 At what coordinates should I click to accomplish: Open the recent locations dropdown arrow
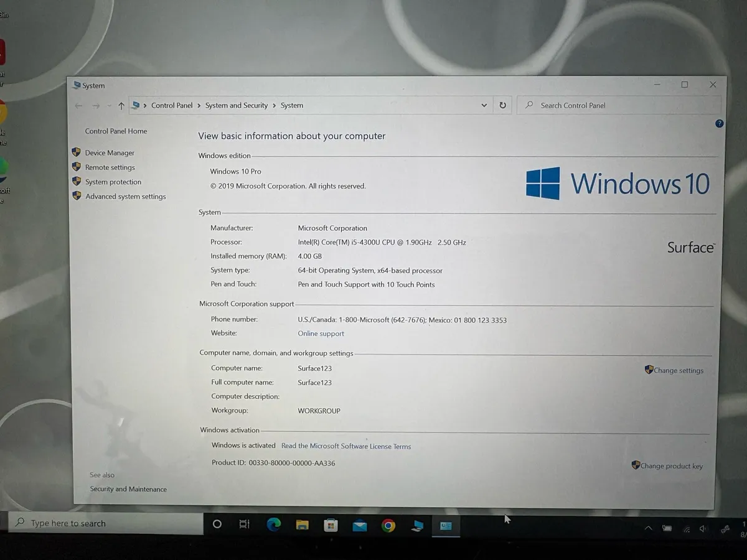[108, 106]
